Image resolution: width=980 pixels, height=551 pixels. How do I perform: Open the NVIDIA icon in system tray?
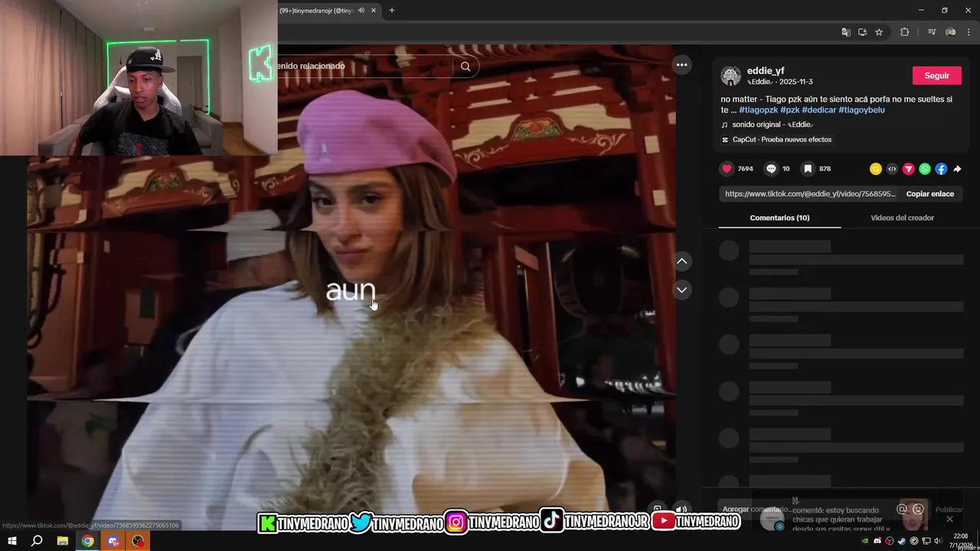click(865, 541)
